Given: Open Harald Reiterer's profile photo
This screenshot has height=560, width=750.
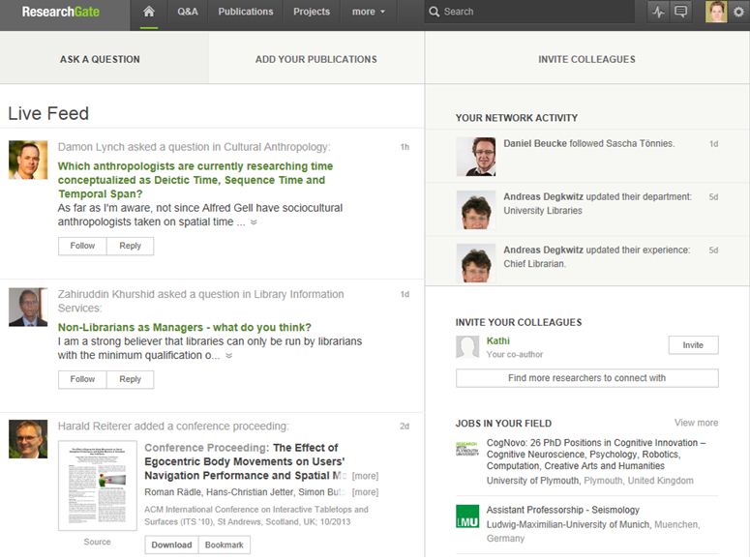Looking at the screenshot, I should 28,439.
